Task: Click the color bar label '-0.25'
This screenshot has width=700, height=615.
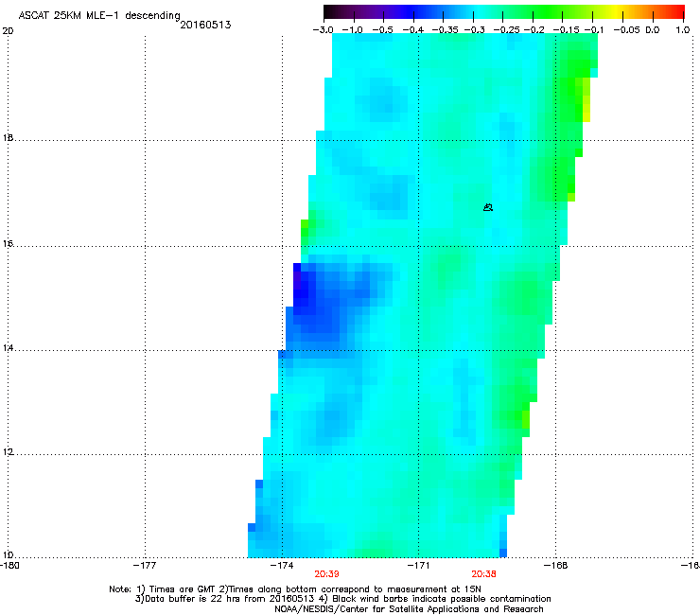Action: point(507,30)
